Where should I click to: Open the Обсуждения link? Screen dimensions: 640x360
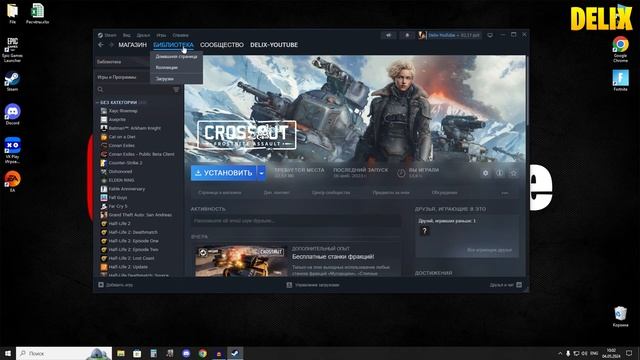pos(444,193)
